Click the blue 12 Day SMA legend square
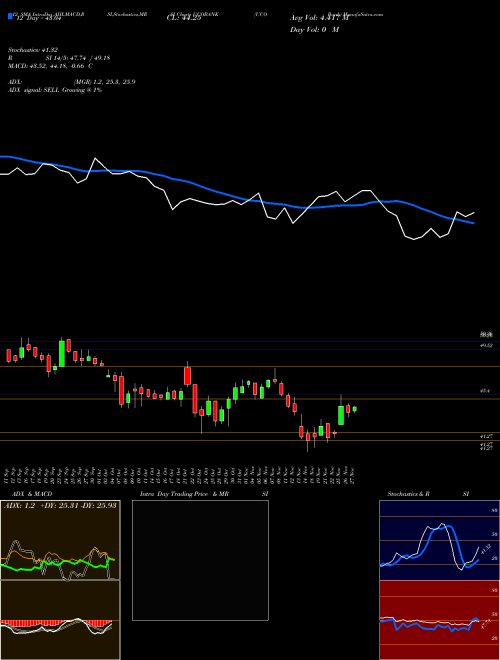Image resolution: width=500 pixels, height=660 pixels. coord(10,17)
